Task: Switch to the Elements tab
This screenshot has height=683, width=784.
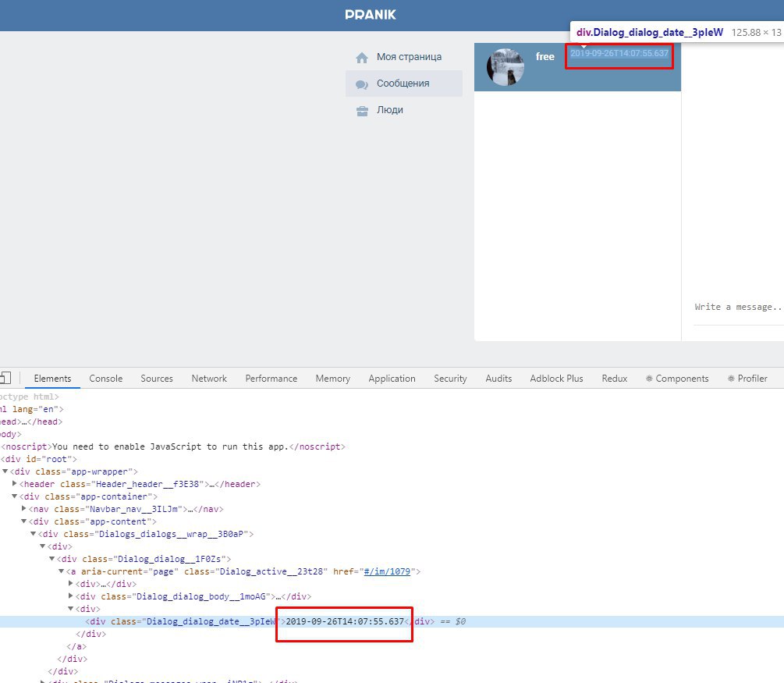Action: tap(52, 379)
